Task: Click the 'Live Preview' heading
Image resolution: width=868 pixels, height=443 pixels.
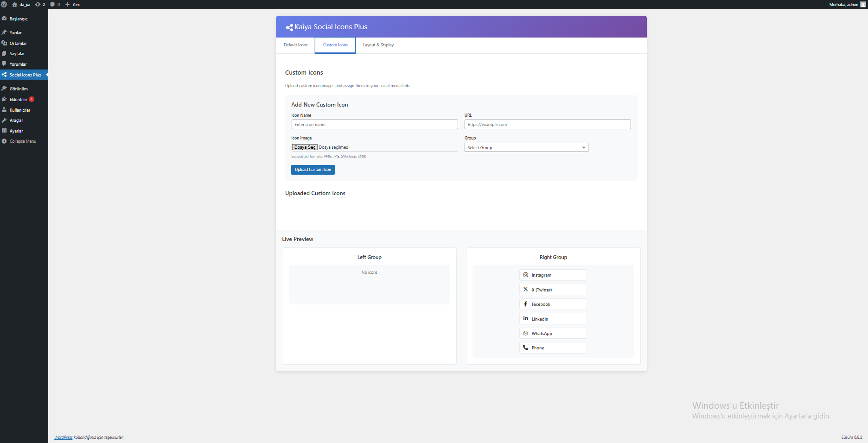Action: [298, 239]
